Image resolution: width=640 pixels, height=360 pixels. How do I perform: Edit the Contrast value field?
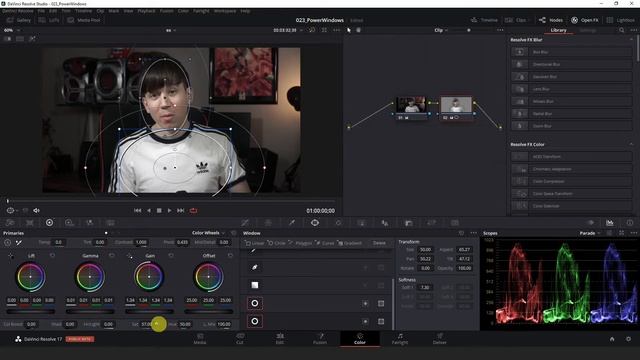pos(141,242)
